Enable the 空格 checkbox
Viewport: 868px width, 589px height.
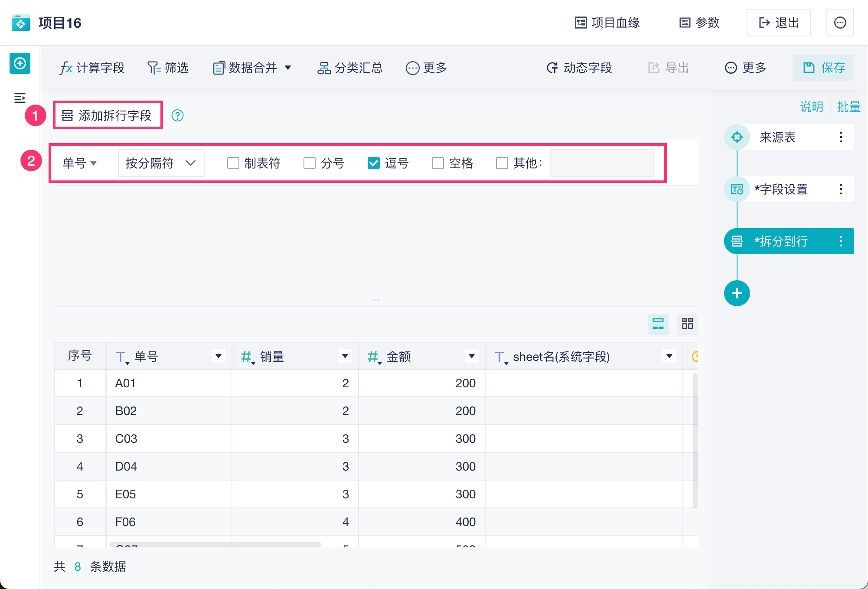tap(438, 163)
